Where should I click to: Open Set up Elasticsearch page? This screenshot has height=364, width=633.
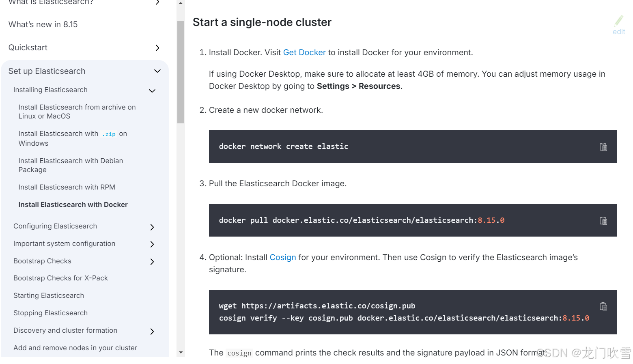coord(47,71)
